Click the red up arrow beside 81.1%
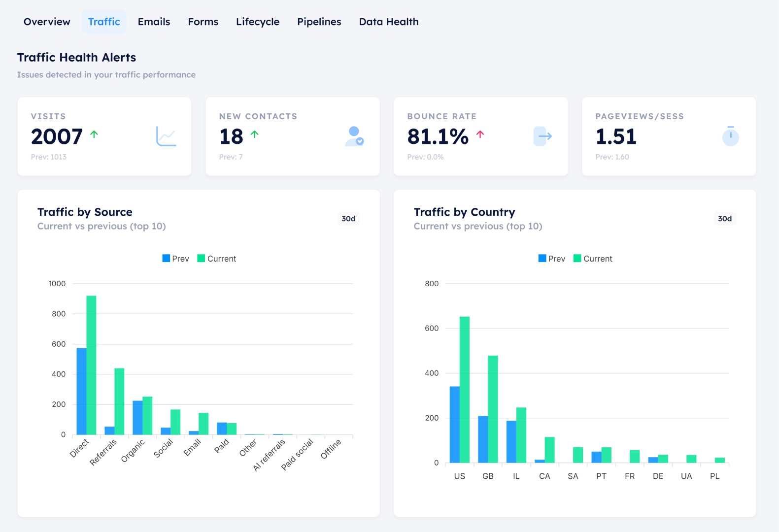The width and height of the screenshot is (779, 532). point(480,134)
